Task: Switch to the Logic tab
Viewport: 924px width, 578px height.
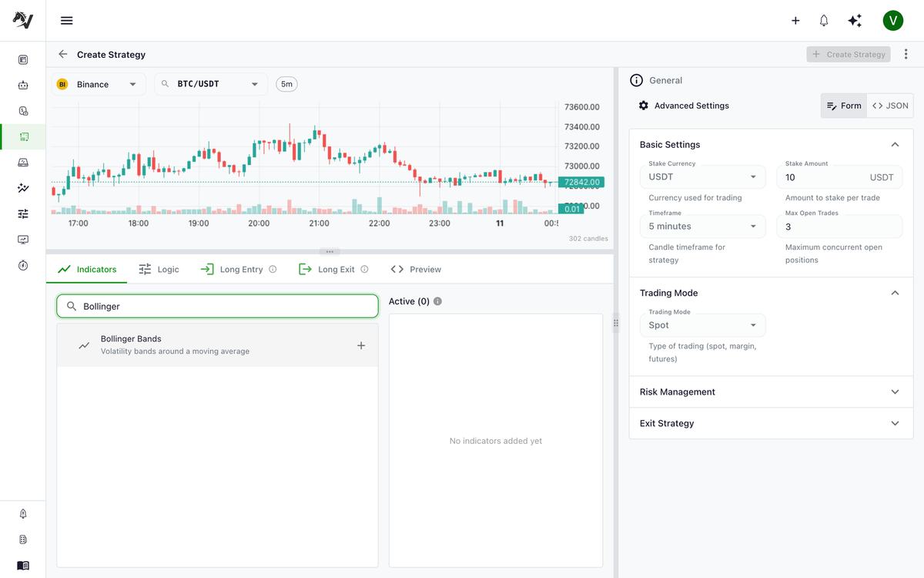Action: click(x=159, y=270)
